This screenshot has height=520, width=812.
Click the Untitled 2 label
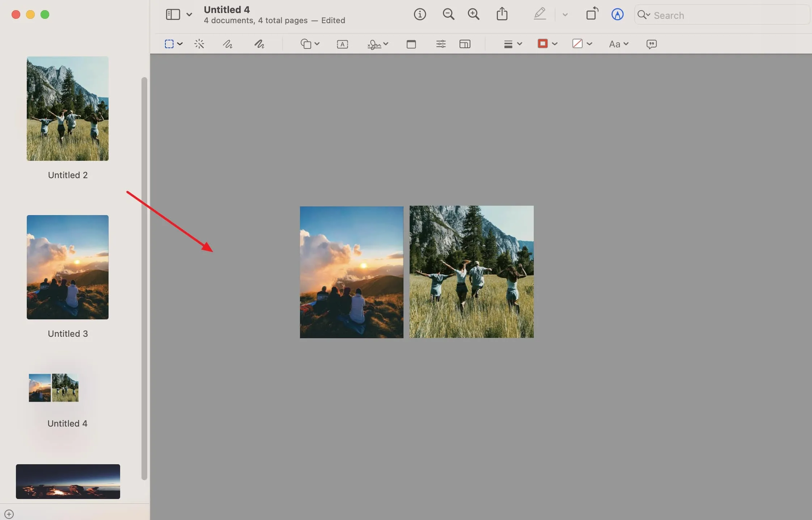tap(68, 175)
